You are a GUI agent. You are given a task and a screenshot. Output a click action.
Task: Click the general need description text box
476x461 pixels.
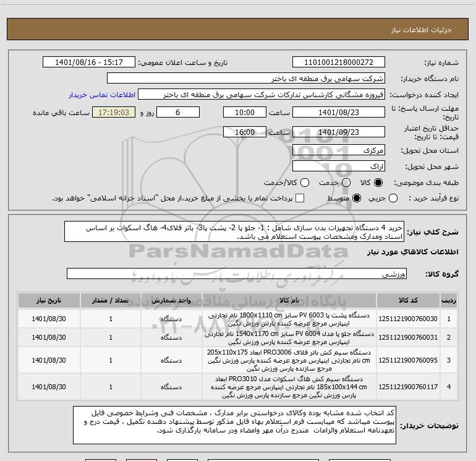[234, 231]
